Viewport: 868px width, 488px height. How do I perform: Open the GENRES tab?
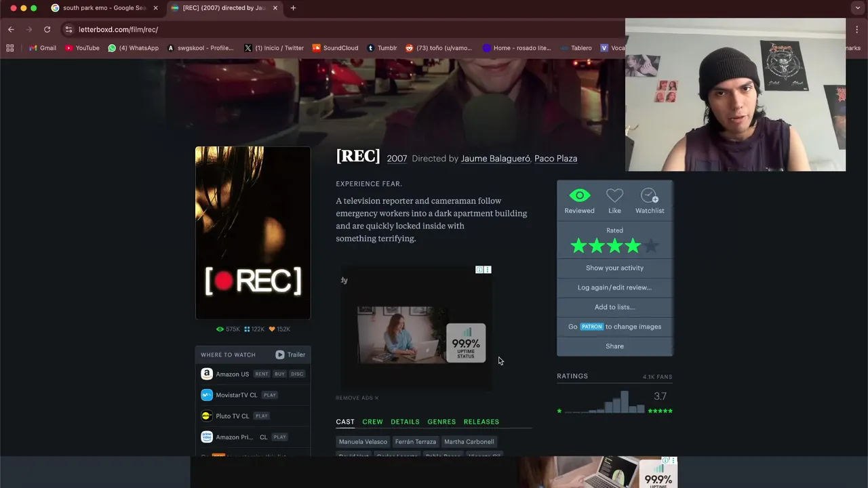click(441, 422)
